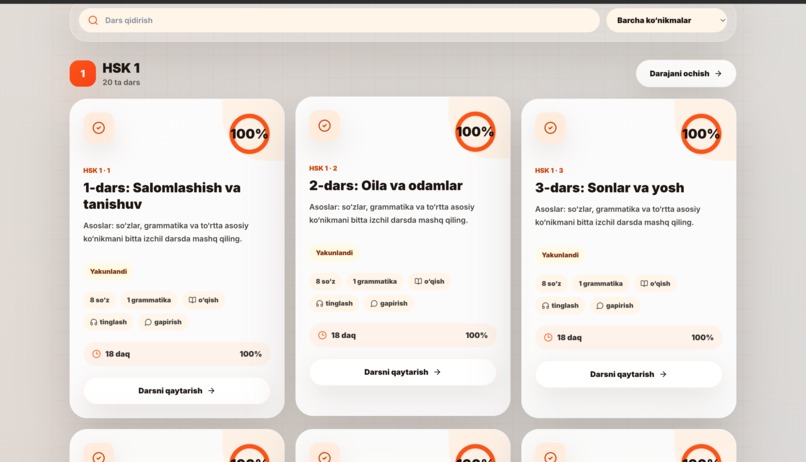Focus the 'Dars qidirish' search field
This screenshot has width=806, height=462.
tap(339, 21)
